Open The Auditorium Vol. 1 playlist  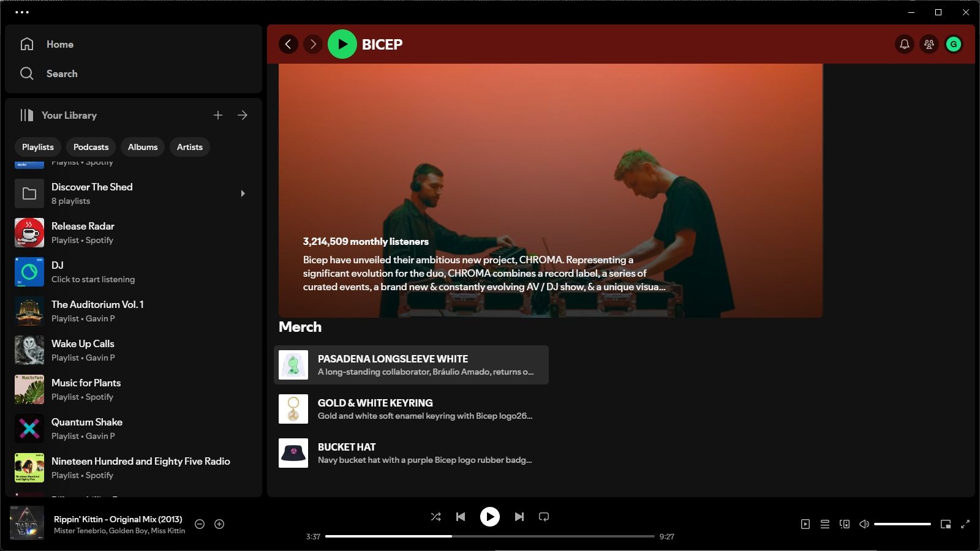pos(134,311)
